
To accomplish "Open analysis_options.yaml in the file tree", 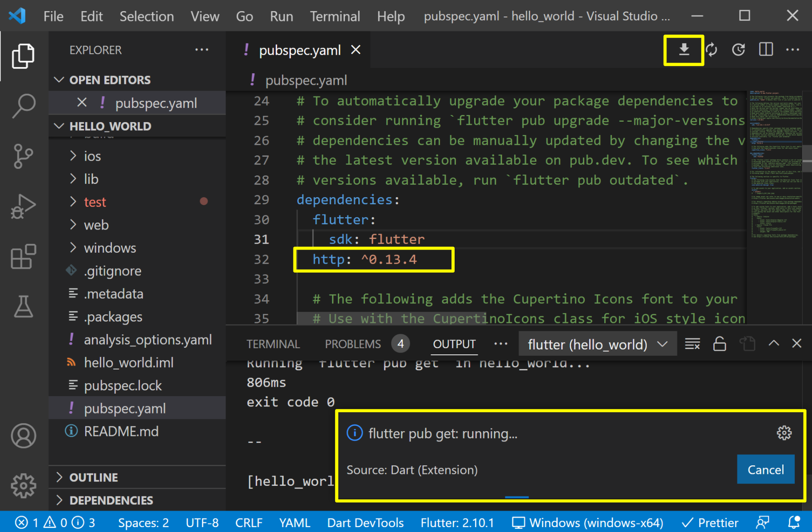I will tap(137, 340).
